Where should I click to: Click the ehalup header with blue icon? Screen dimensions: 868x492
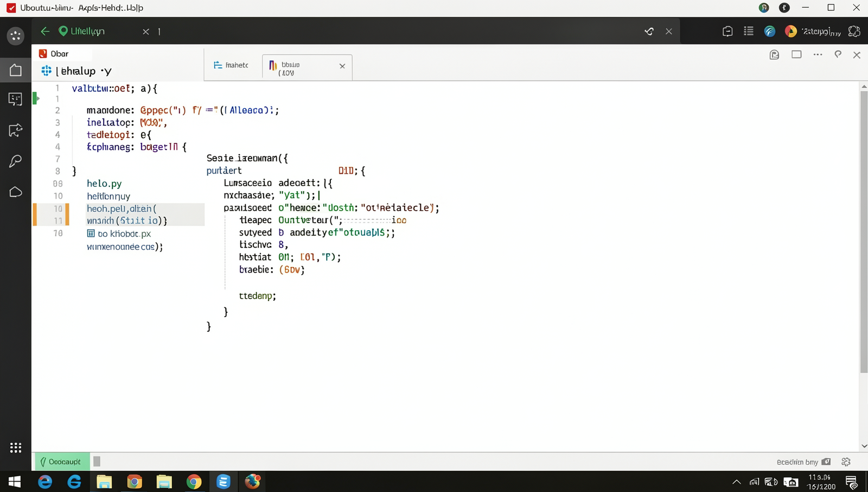coord(76,71)
